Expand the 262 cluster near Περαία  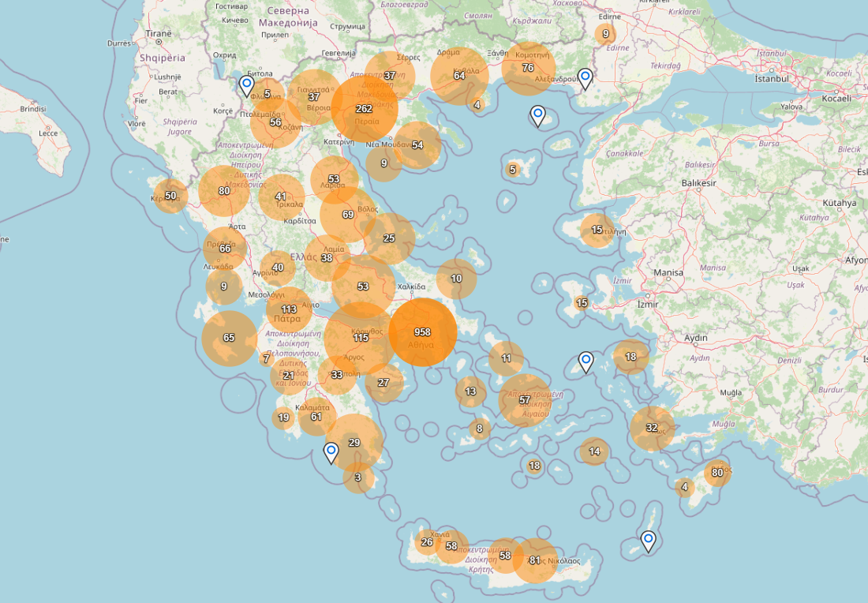click(x=365, y=109)
